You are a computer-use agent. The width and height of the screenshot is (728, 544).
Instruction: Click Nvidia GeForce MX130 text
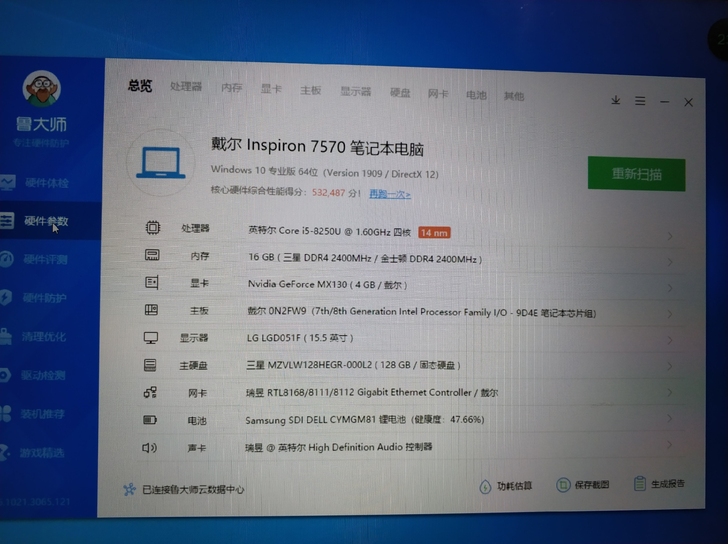click(x=327, y=284)
